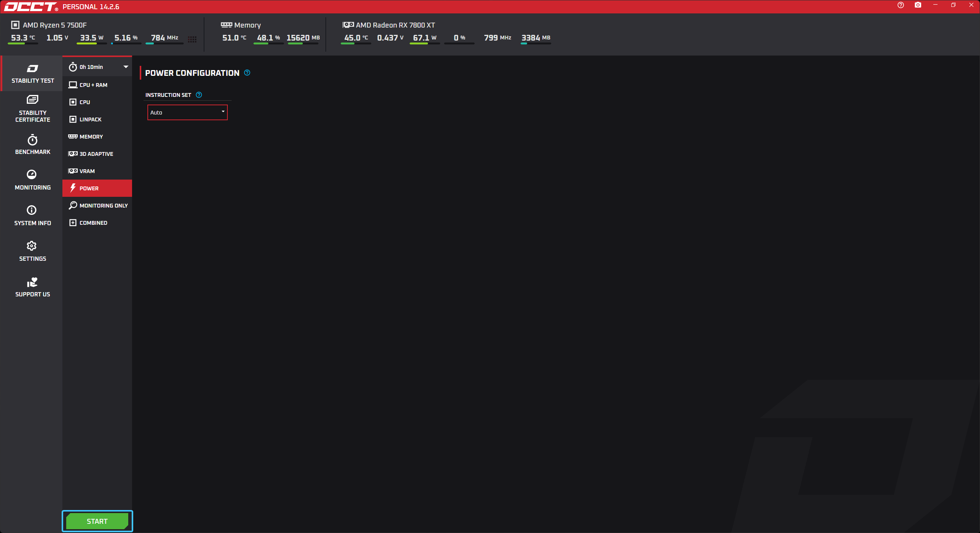Open the Instruction Set Auto dropdown
The image size is (980, 533).
point(187,112)
